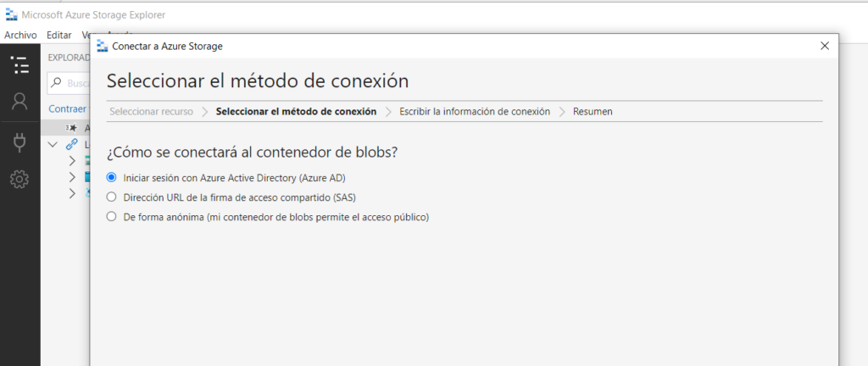868x366 pixels.
Task: Close the Conectar a Azure Storage dialog
Action: (825, 46)
